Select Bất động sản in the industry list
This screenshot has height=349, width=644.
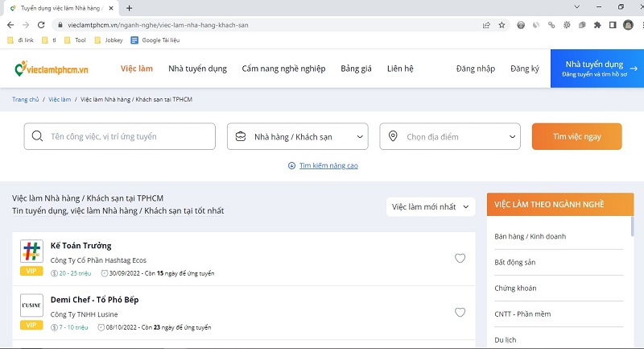(515, 262)
